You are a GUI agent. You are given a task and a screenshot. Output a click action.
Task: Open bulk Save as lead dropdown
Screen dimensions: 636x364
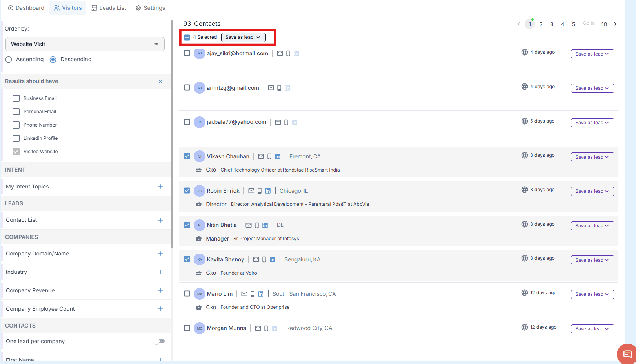point(243,37)
